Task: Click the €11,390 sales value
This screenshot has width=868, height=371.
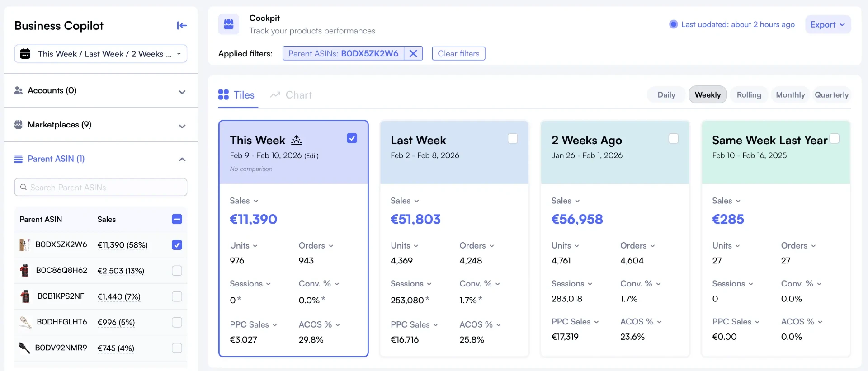Action: 254,219
